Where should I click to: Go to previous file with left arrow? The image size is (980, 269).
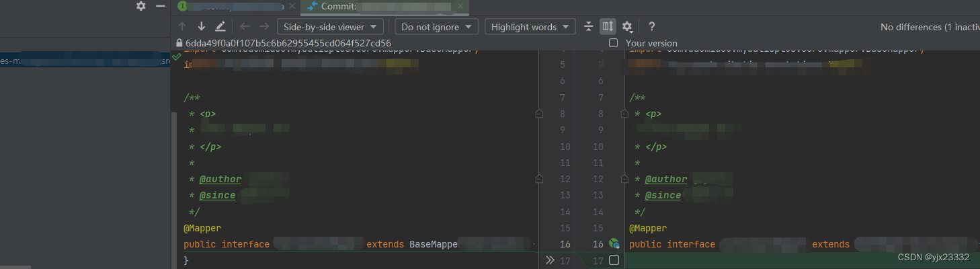click(x=245, y=27)
